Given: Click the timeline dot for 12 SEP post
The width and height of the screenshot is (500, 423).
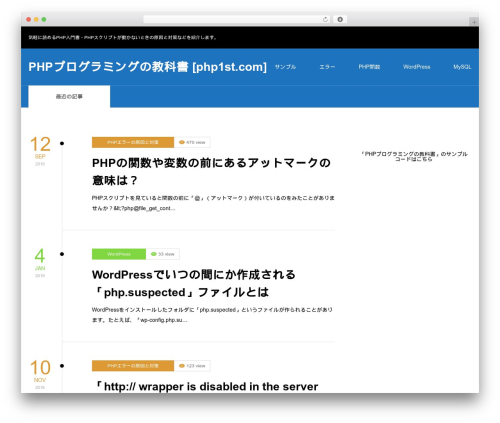Looking at the screenshot, I should tap(62, 143).
